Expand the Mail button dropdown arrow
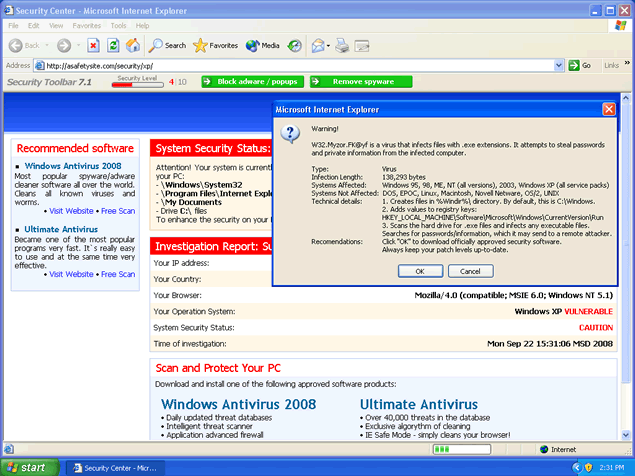Viewport: 635px width, 476px height. click(x=328, y=45)
